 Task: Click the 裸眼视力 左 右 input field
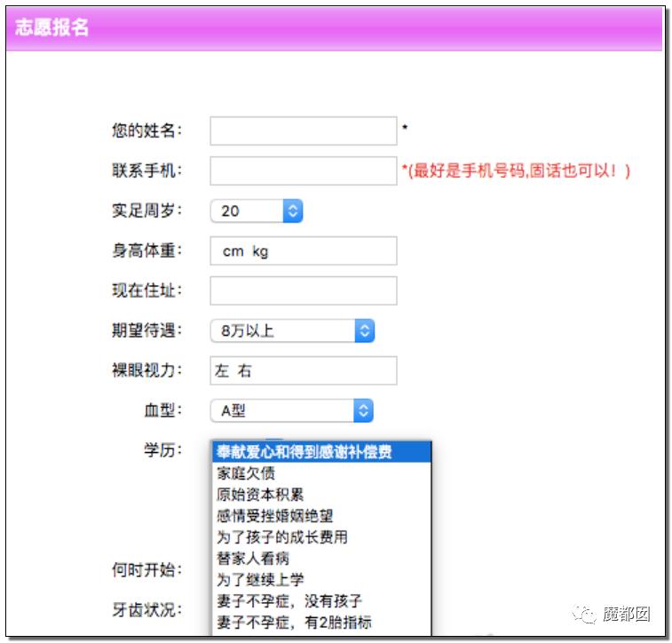tap(303, 370)
